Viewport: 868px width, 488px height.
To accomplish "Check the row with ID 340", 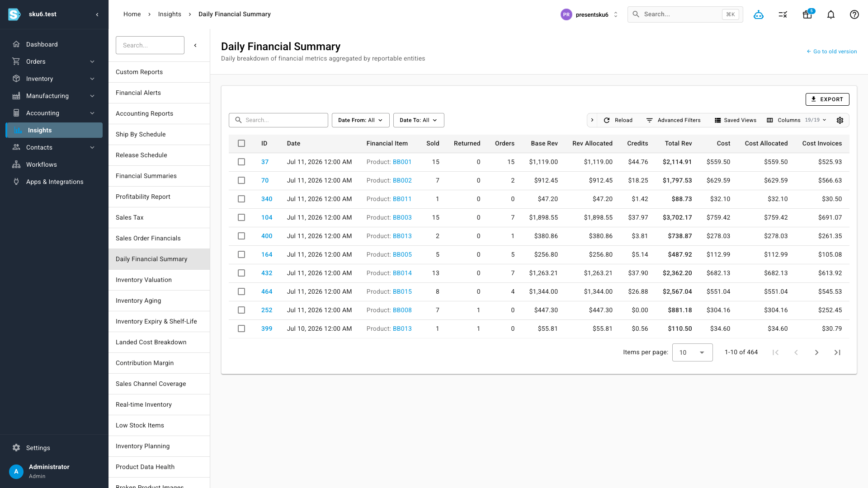I will 241,199.
